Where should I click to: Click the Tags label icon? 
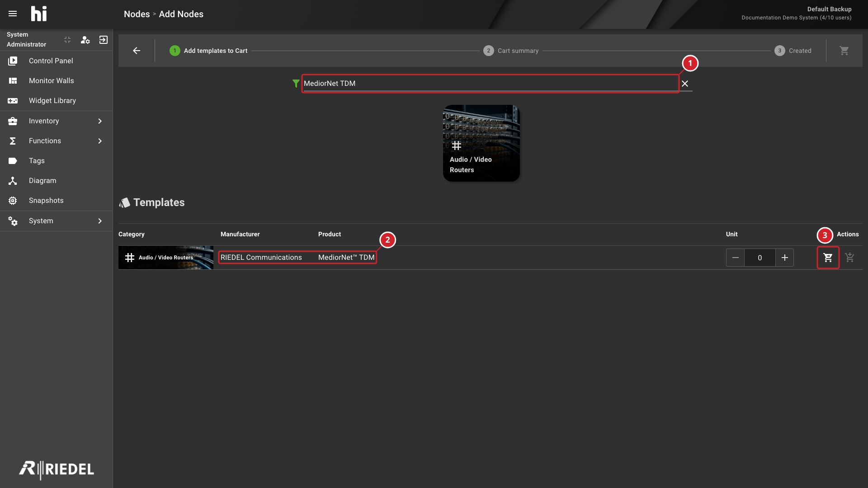tap(13, 161)
